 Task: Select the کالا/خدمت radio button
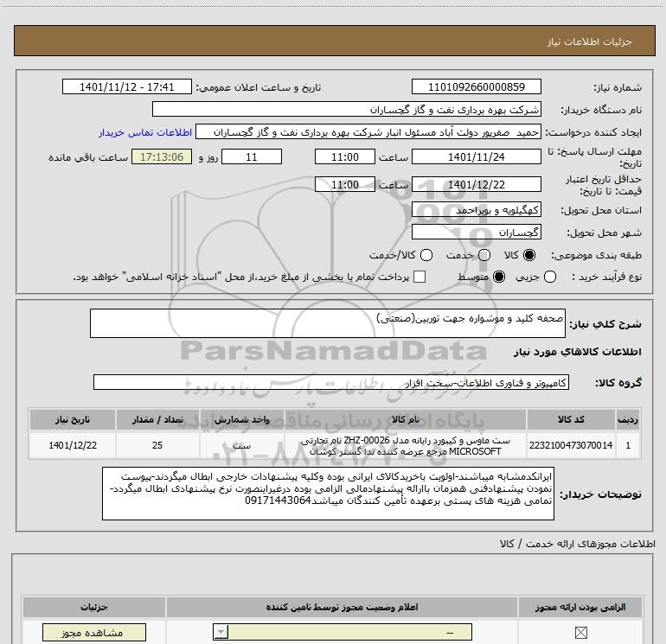pos(426,255)
